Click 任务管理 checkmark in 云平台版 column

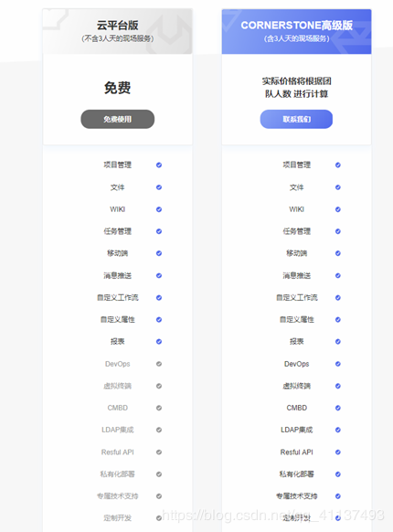point(159,231)
